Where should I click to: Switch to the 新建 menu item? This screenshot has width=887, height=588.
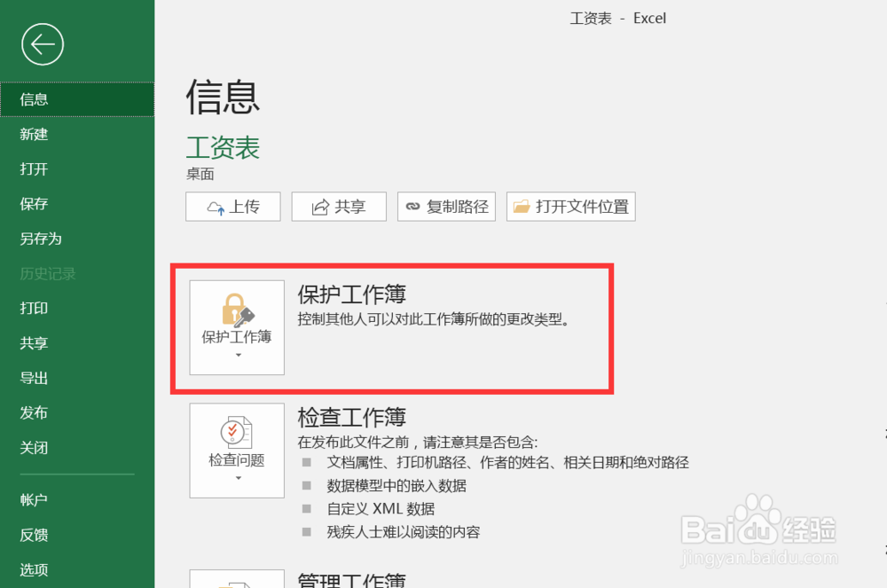coord(33,134)
